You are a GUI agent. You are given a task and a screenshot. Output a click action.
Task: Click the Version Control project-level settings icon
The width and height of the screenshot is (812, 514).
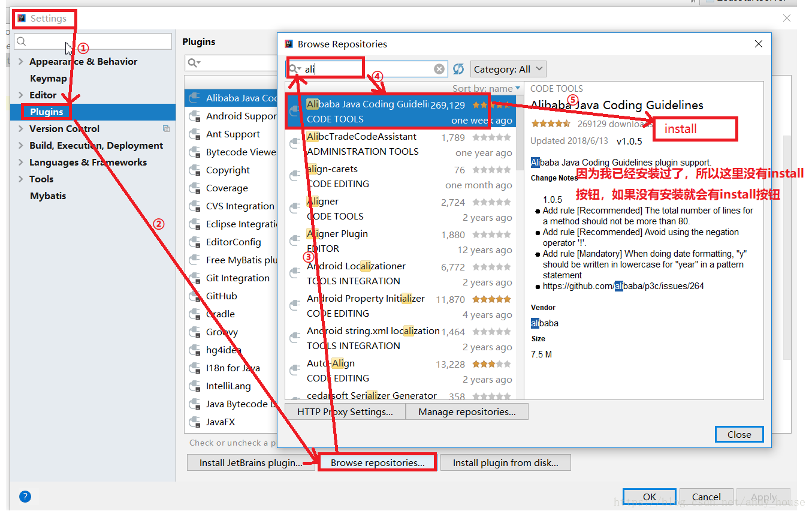[x=166, y=129]
